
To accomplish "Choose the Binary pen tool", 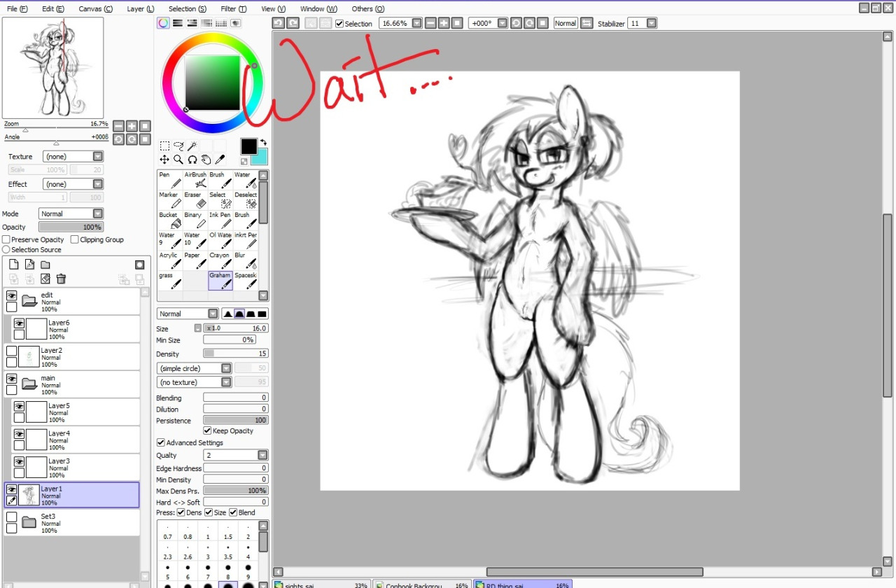I will point(195,220).
